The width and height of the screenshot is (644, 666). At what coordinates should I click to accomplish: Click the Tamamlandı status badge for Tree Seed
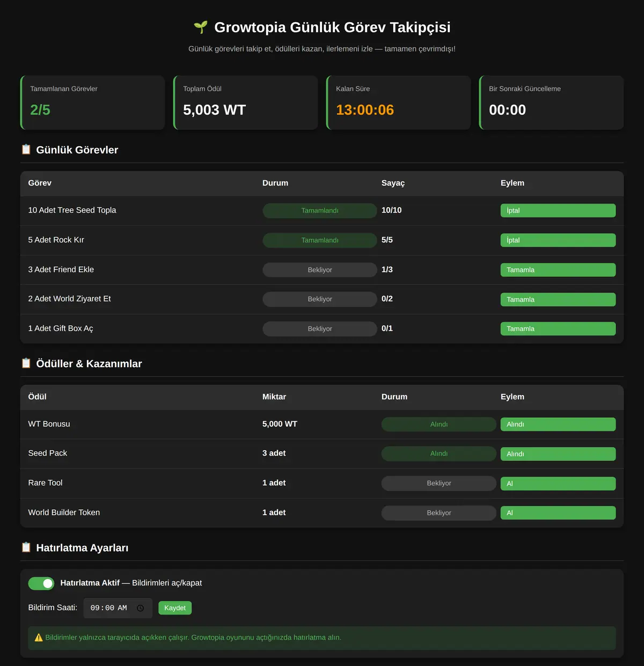click(x=320, y=210)
